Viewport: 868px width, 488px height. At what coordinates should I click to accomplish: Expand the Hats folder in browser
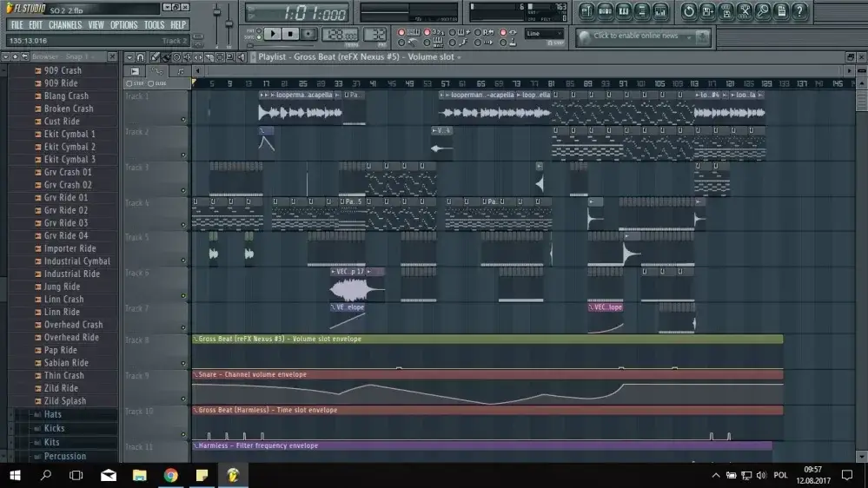click(52, 414)
